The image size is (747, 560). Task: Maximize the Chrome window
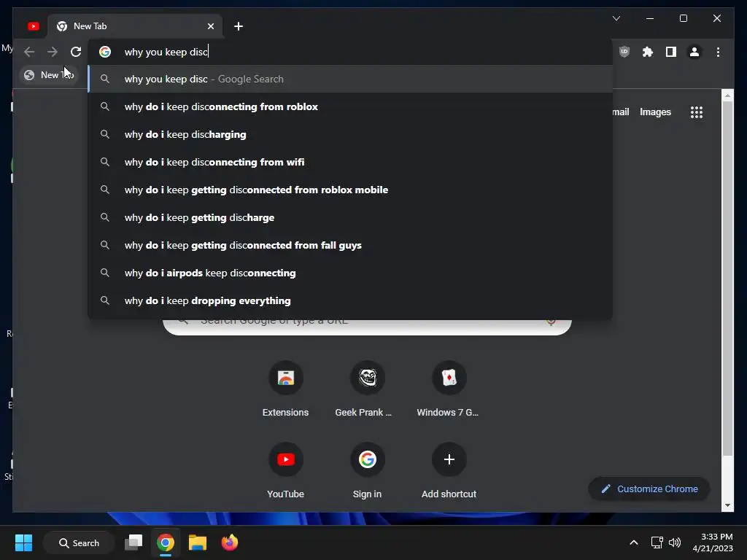(x=683, y=18)
